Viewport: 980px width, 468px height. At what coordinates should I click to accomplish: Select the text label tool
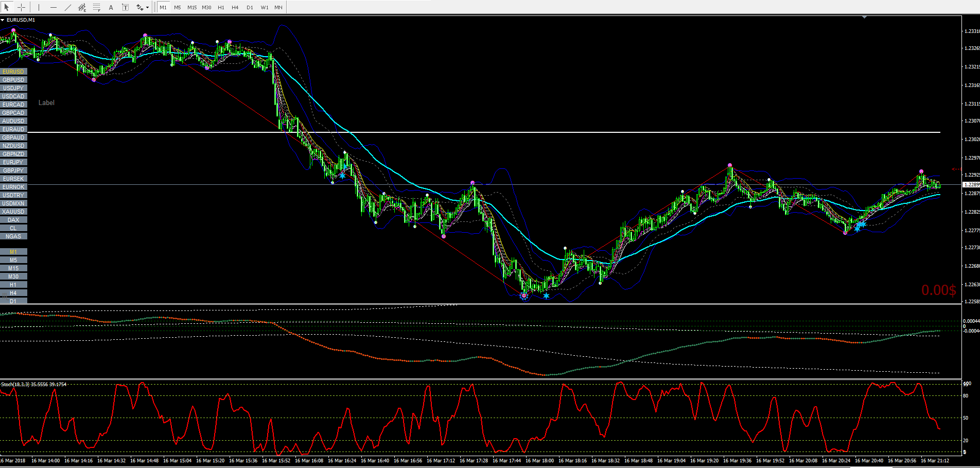coord(125,7)
